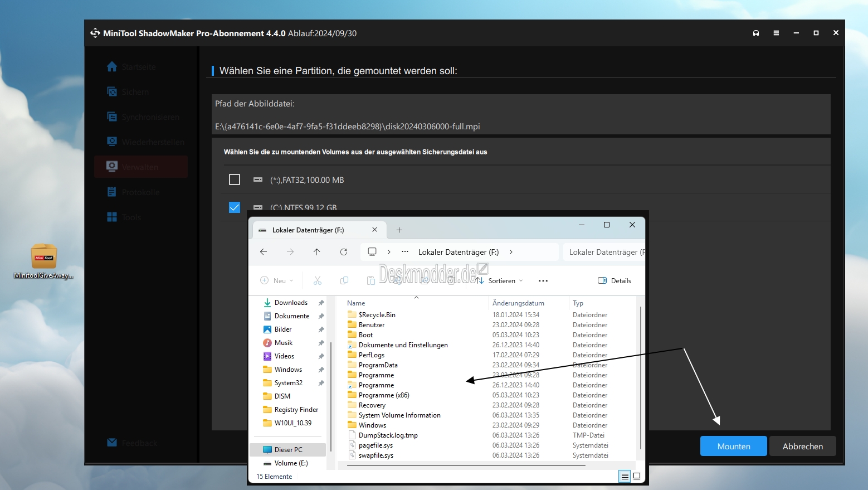Select Sichern in the MiniTool sidebar
Screen dimensions: 868x490
(x=135, y=92)
